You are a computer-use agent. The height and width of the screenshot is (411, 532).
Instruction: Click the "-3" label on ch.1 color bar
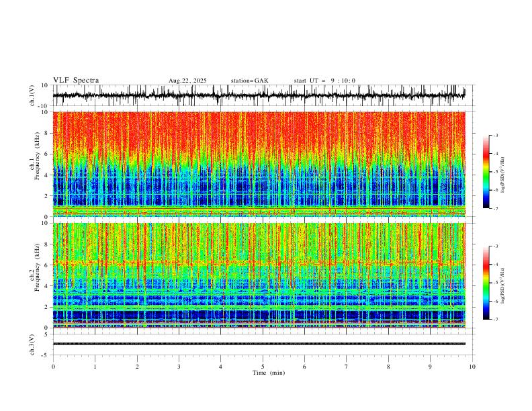tap(495, 135)
